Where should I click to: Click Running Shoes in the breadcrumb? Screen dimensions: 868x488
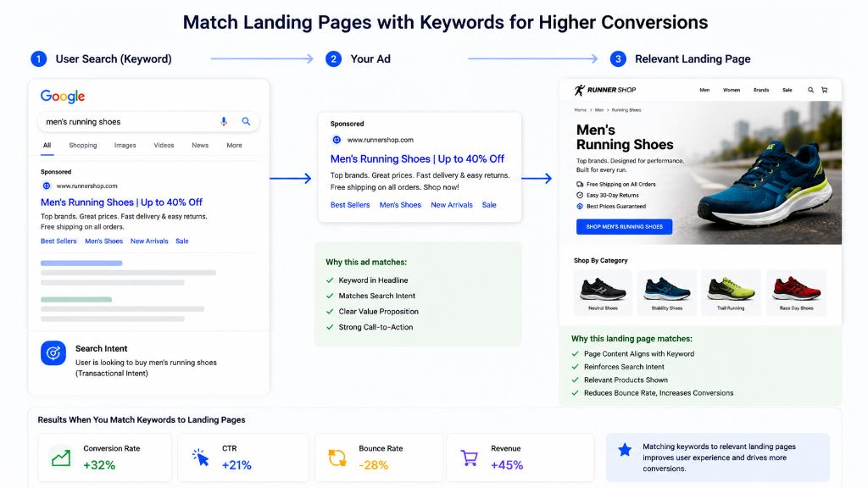coord(626,110)
